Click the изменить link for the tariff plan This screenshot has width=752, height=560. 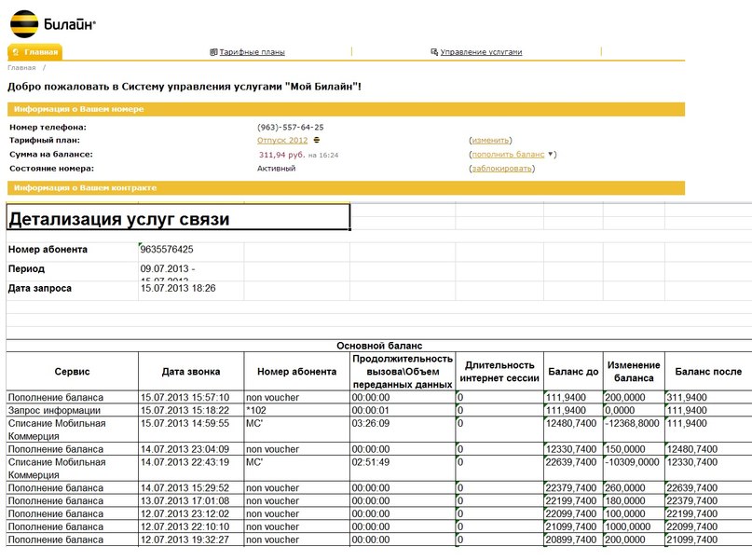(490, 140)
